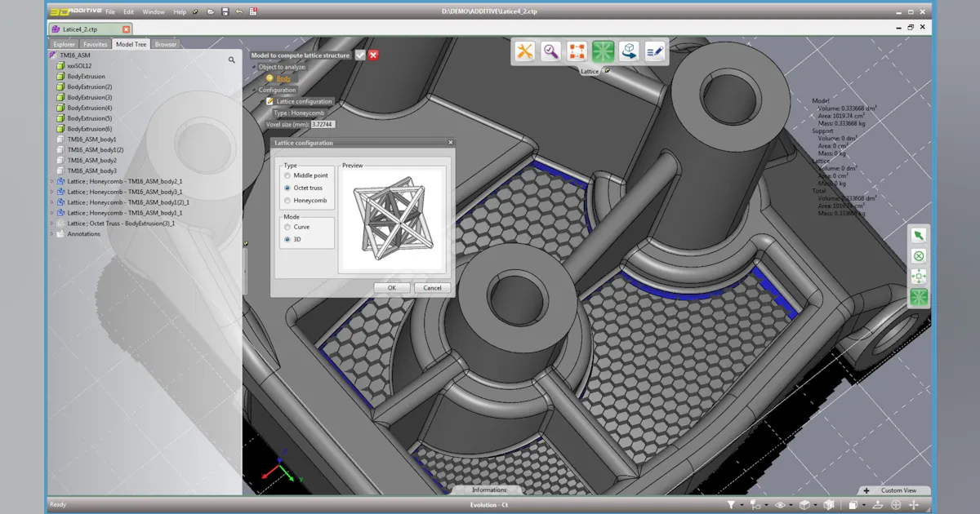Click the pin icon next to Help

[195, 11]
